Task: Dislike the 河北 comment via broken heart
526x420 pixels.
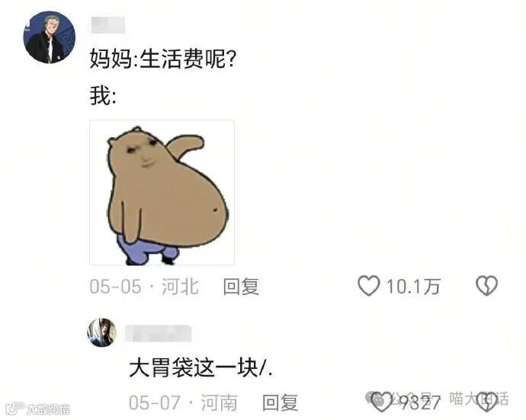Action: pyautogui.click(x=486, y=286)
